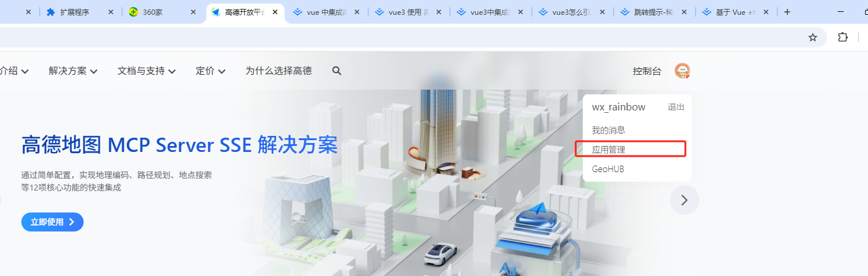Close the vue3中集成 tab
Screen dimensions: 868x276
(x=520, y=12)
